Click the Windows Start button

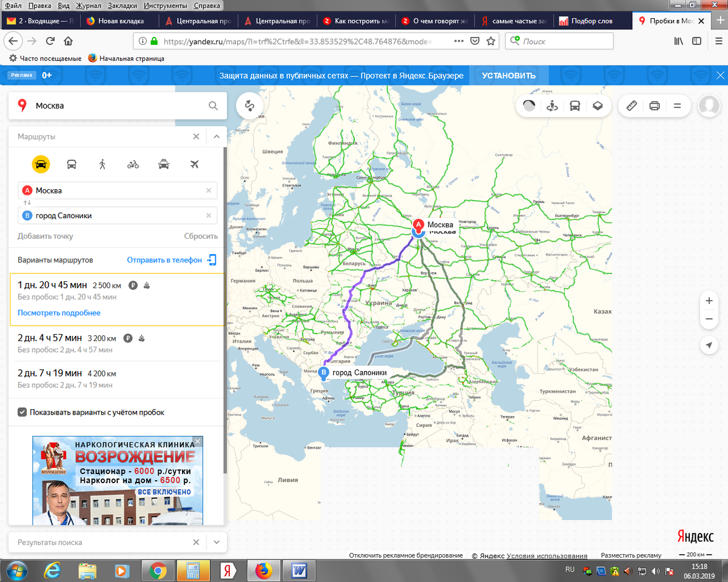click(16, 570)
